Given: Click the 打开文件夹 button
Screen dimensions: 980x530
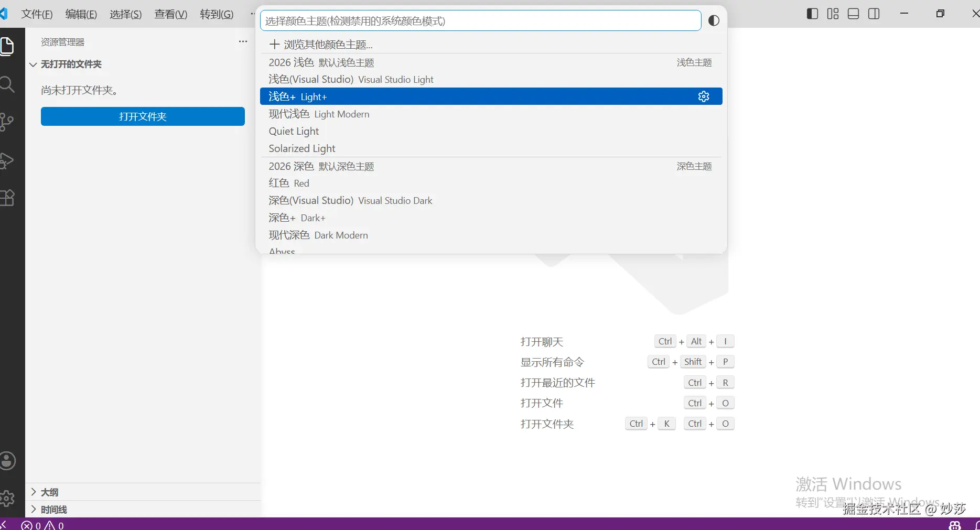Looking at the screenshot, I should pyautogui.click(x=143, y=116).
